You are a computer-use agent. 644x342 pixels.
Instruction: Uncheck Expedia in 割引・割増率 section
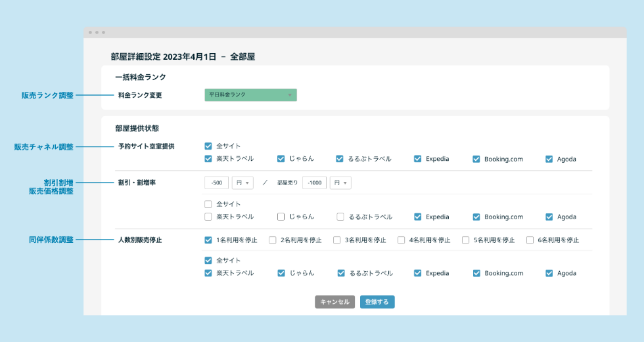click(418, 217)
